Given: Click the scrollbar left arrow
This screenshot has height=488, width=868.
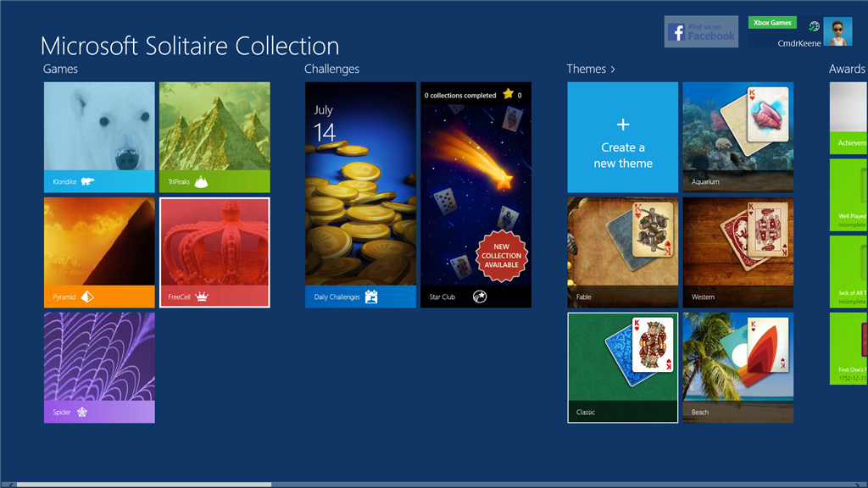Looking at the screenshot, I should pos(10,485).
